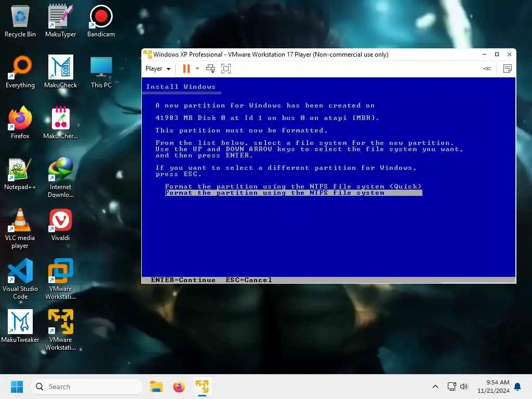Launch Notepad++ from the desktop

coord(20,173)
